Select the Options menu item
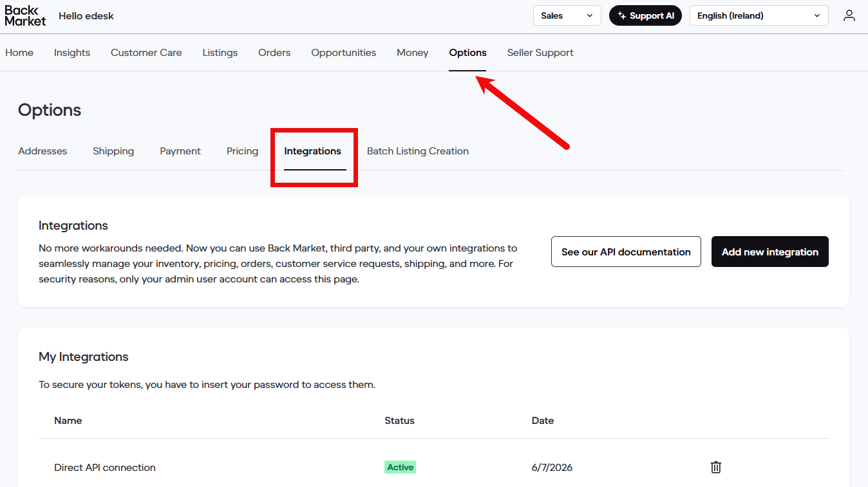The image size is (868, 487). [468, 53]
